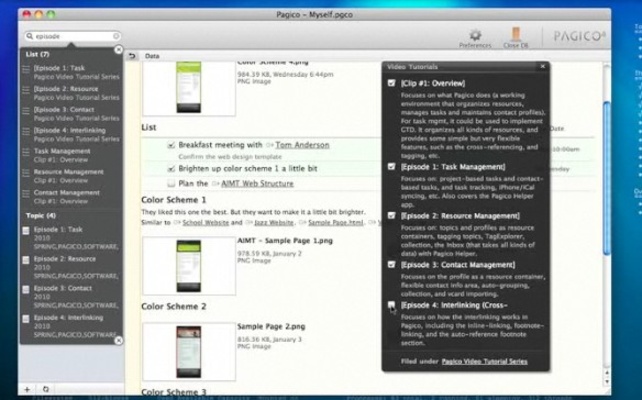Click link arrow icon before AIMT Web Structure
The image size is (642, 400).
click(215, 184)
